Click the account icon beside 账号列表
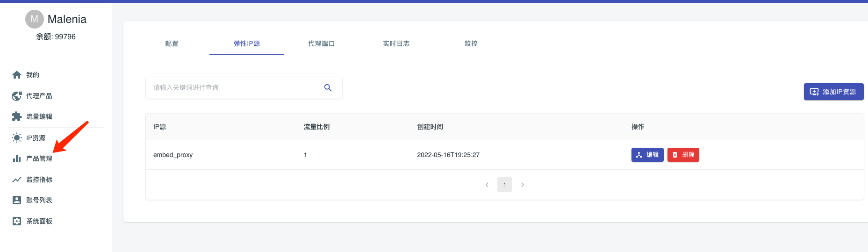The image size is (868, 252). (x=17, y=200)
